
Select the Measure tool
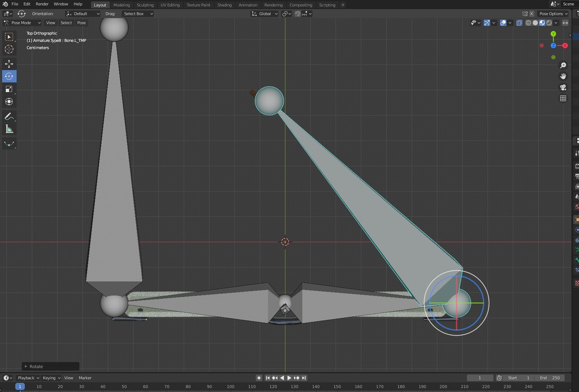point(9,129)
